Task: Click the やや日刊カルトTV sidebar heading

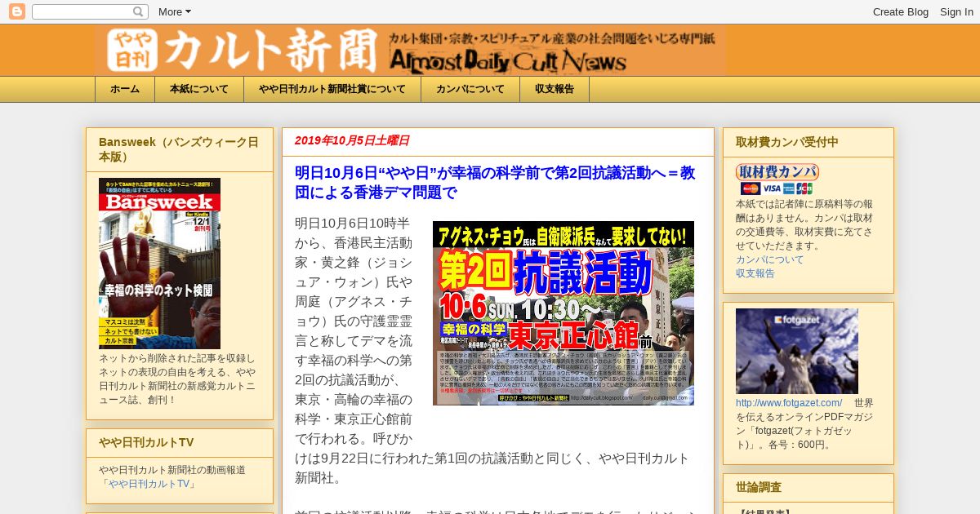Action: coord(146,442)
